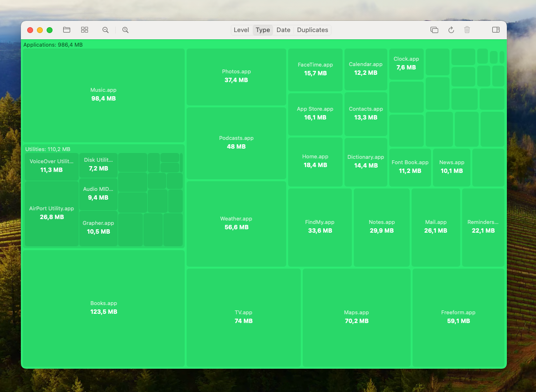Select the Audio MIDI 9,4 MB tile
The image size is (536, 392).
[99, 194]
